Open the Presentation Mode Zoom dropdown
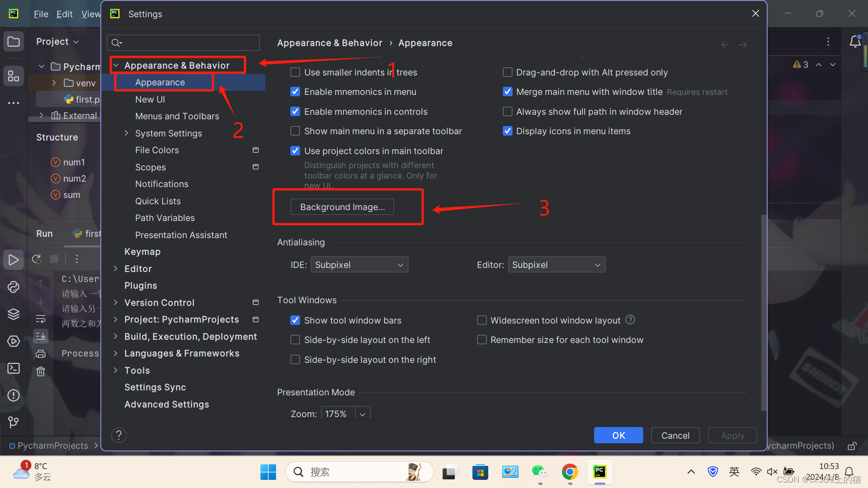The image size is (868, 488). tap(363, 414)
